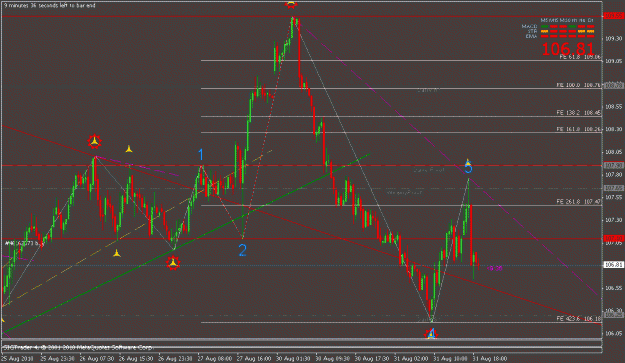This screenshot has height=363, width=625.
Task: Click the 30 Aug 09:30 time axis label
Action: (333, 359)
